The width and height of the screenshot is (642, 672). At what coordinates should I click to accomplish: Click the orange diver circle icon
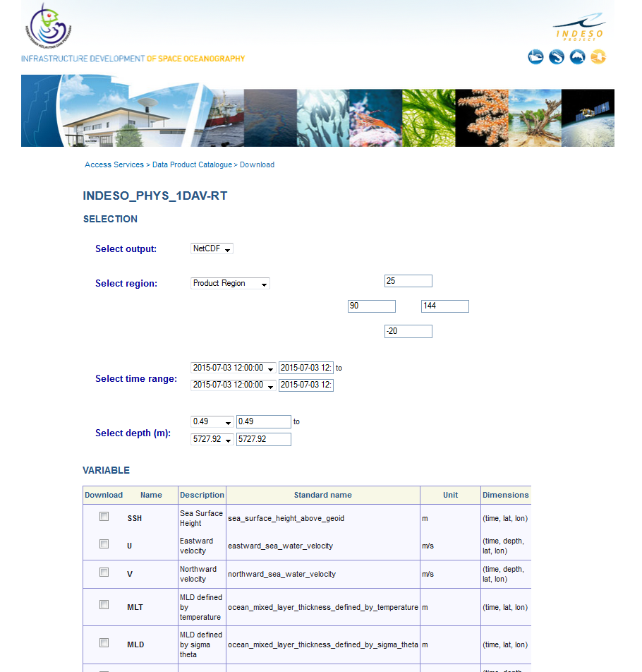(598, 56)
